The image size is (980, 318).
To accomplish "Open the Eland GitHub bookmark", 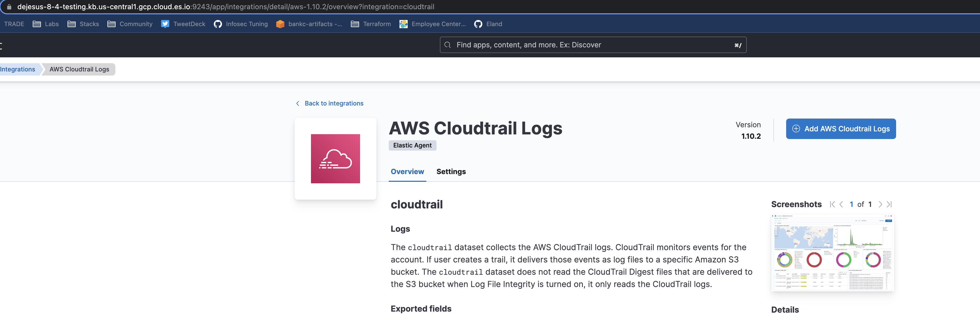I will [478, 24].
